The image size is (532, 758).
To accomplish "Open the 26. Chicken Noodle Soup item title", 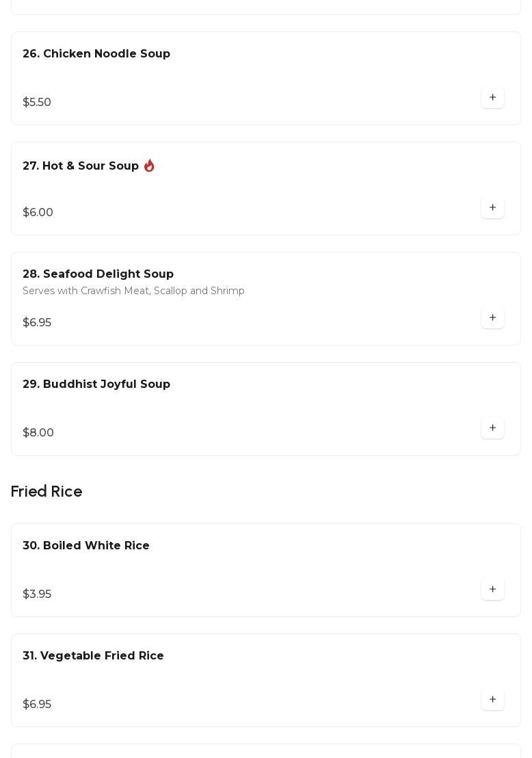I will [96, 54].
